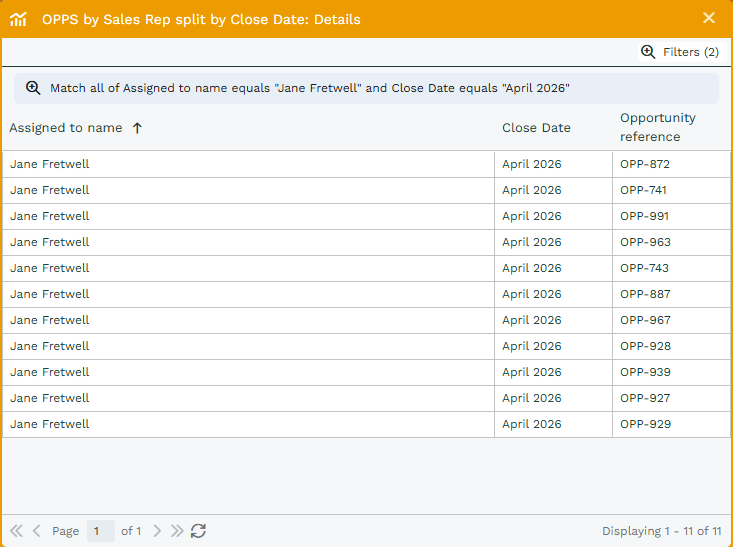Open the Filters (2) panel

[680, 52]
